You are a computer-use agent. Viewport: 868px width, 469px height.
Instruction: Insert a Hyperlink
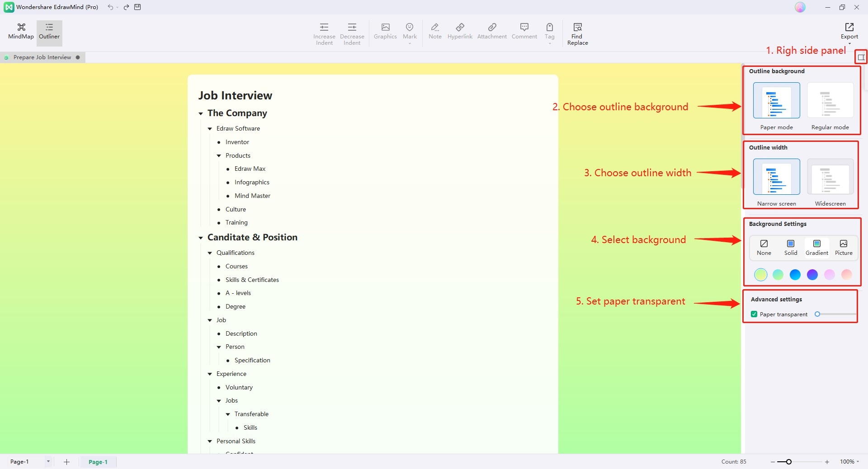coord(460,32)
